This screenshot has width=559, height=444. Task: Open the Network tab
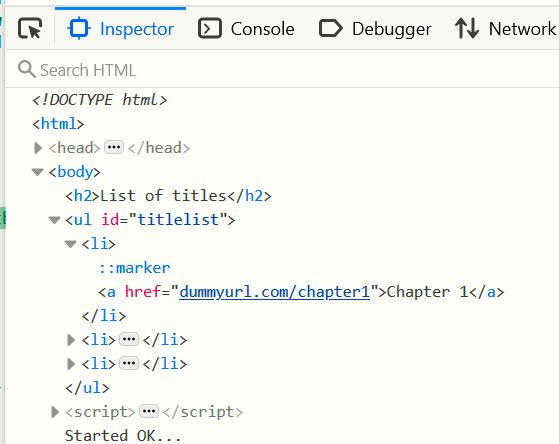point(506,29)
